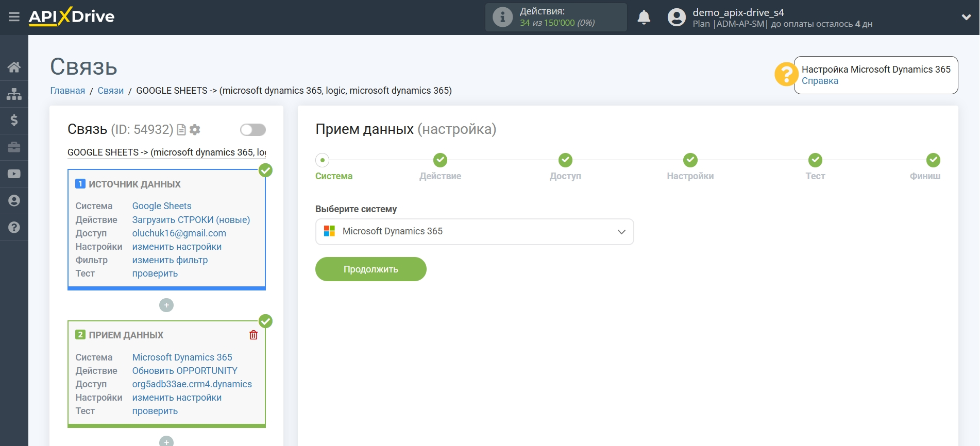This screenshot has width=980, height=446.
Task: Add a block below the receiver
Action: tap(166, 442)
